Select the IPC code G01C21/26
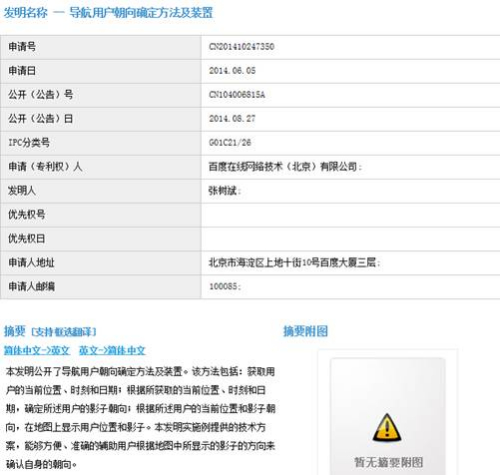The width and height of the screenshot is (500, 475). tap(230, 143)
